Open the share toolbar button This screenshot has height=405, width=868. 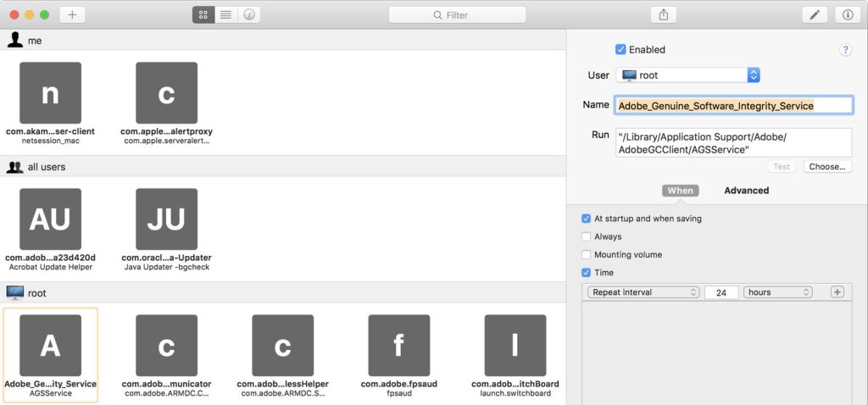pyautogui.click(x=663, y=15)
